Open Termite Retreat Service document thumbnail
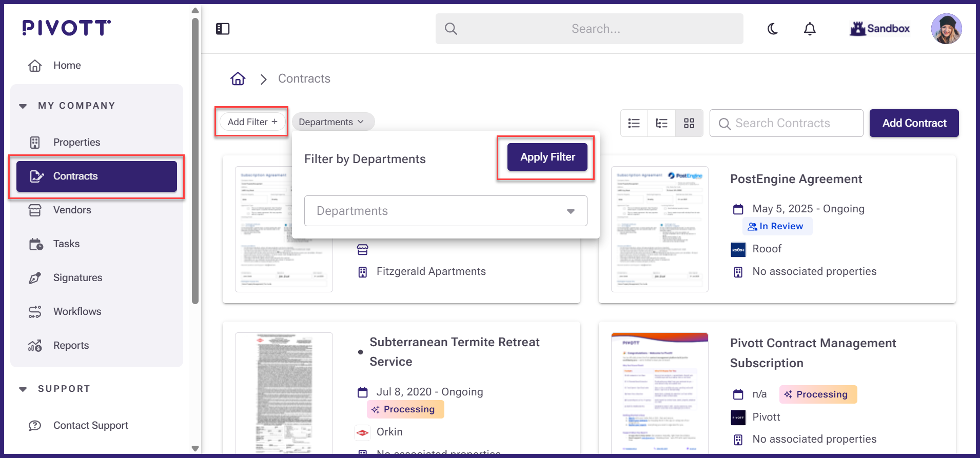Viewport: 980px width, 458px height. 284,393
